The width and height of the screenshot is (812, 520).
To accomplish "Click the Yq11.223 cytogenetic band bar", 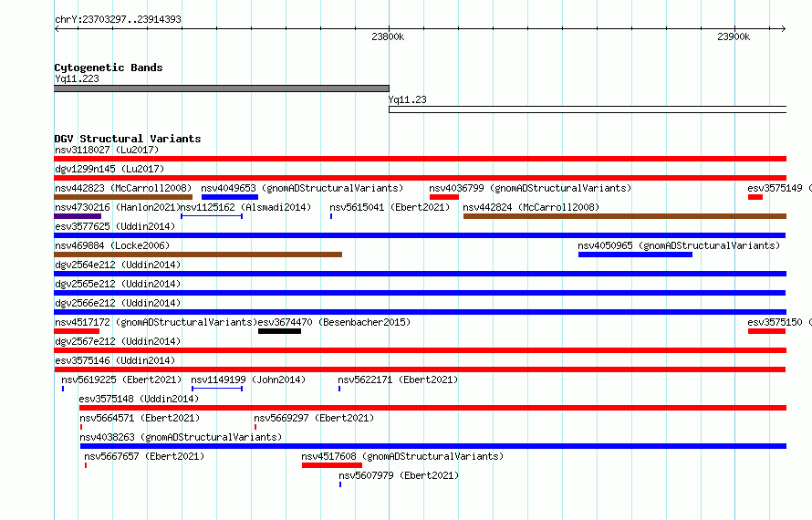I will click(222, 88).
